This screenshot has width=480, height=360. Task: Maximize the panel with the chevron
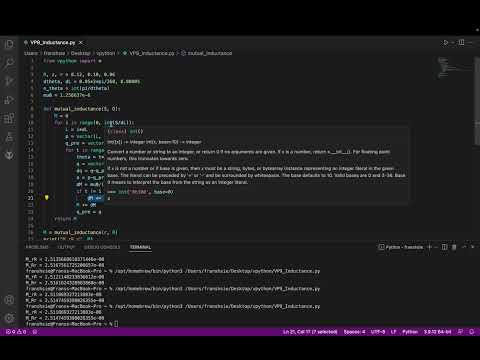464,247
